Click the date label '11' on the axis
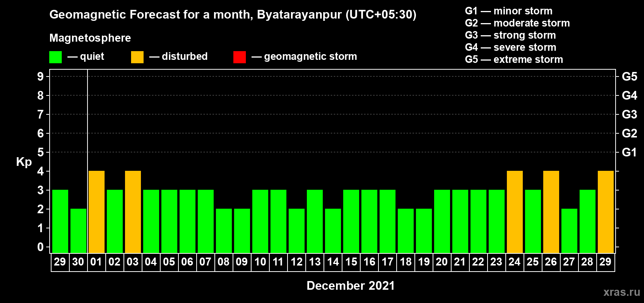644x303 pixels. tap(278, 262)
